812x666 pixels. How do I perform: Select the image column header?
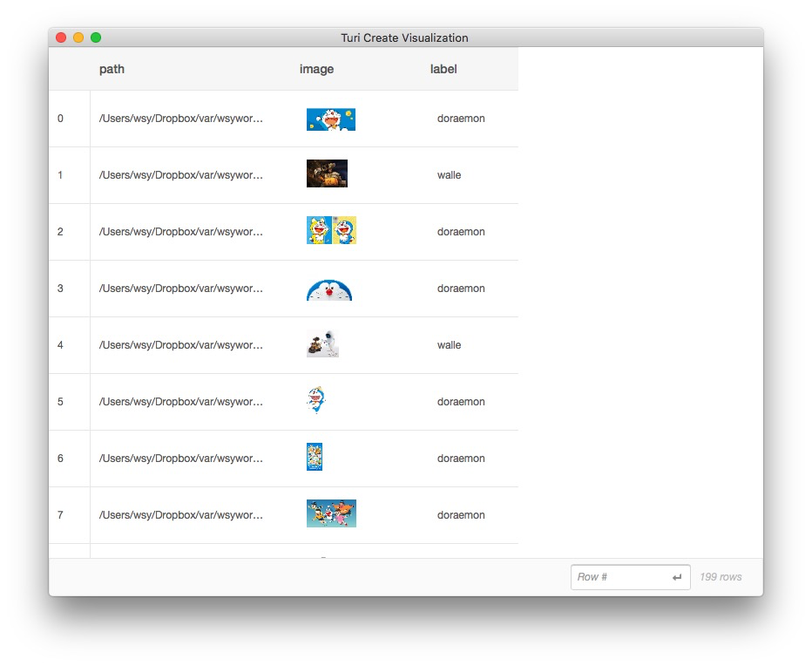316,69
